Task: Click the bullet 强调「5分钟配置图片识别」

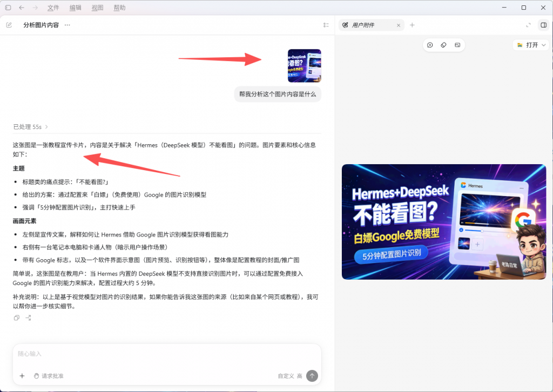Action: (79, 207)
